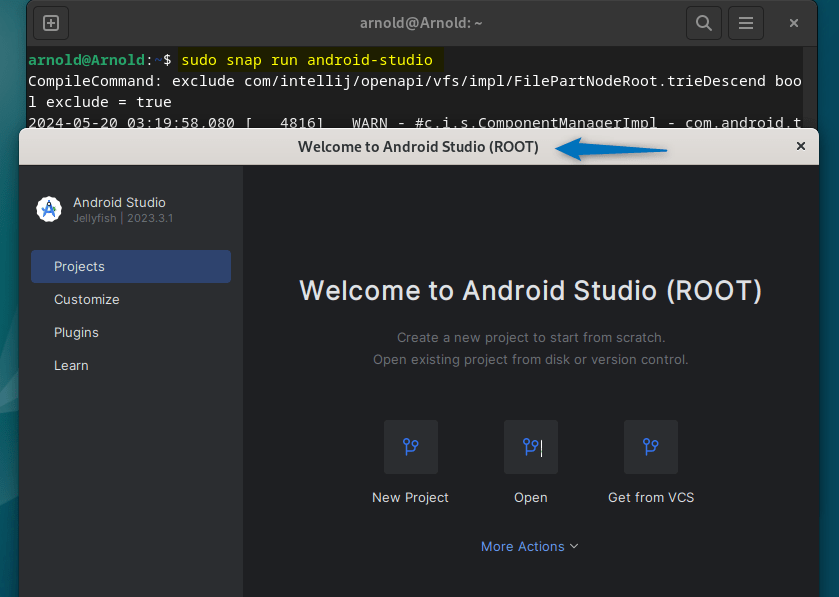Open the Plugins section
The image size is (839, 597).
[x=76, y=332]
